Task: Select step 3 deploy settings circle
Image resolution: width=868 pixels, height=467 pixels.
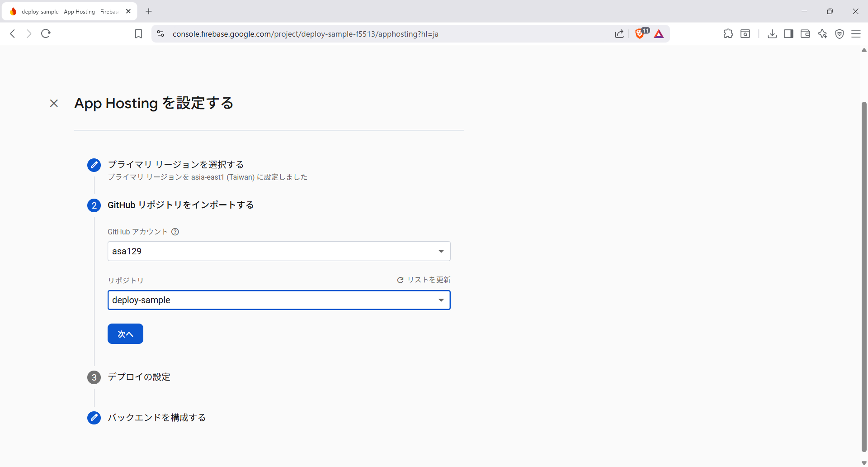Action: click(94, 377)
